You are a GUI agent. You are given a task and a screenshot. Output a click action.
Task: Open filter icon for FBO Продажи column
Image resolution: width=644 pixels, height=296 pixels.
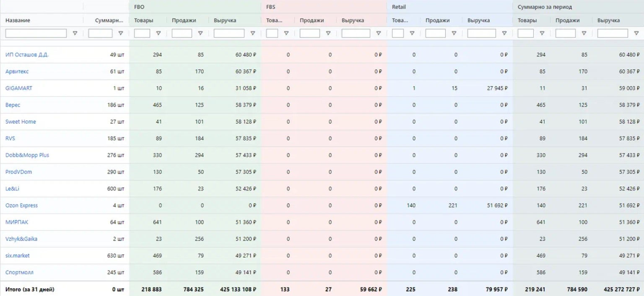[x=200, y=33]
